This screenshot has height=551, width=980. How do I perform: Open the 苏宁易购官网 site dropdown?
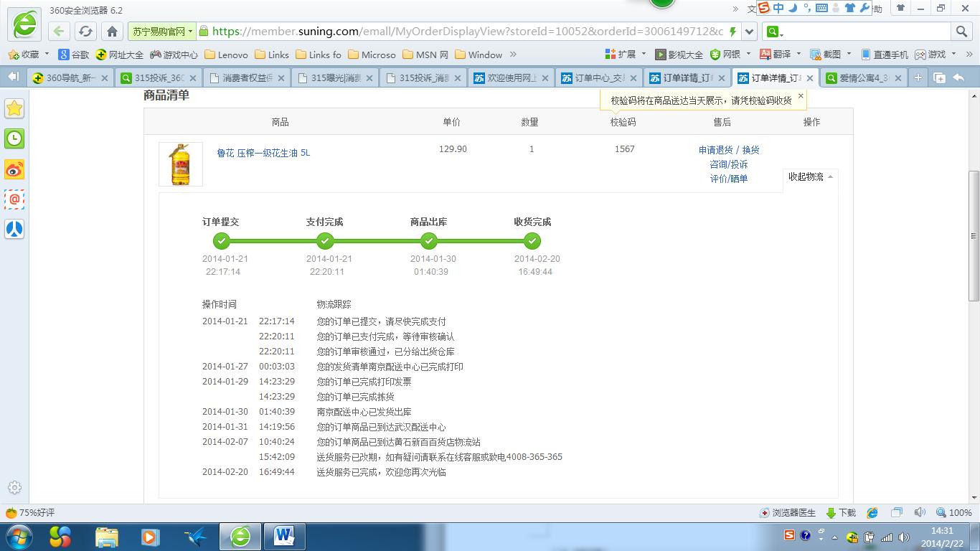(161, 32)
